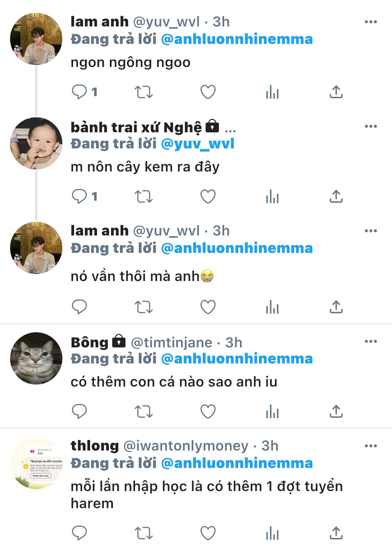View analytics of "m nôn cây kem" tweet

coord(272,196)
